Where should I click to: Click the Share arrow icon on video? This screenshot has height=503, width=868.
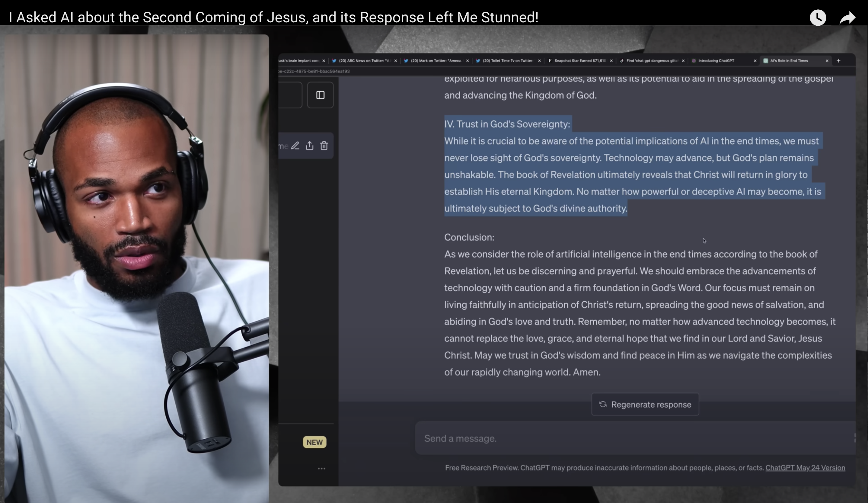[x=847, y=18]
